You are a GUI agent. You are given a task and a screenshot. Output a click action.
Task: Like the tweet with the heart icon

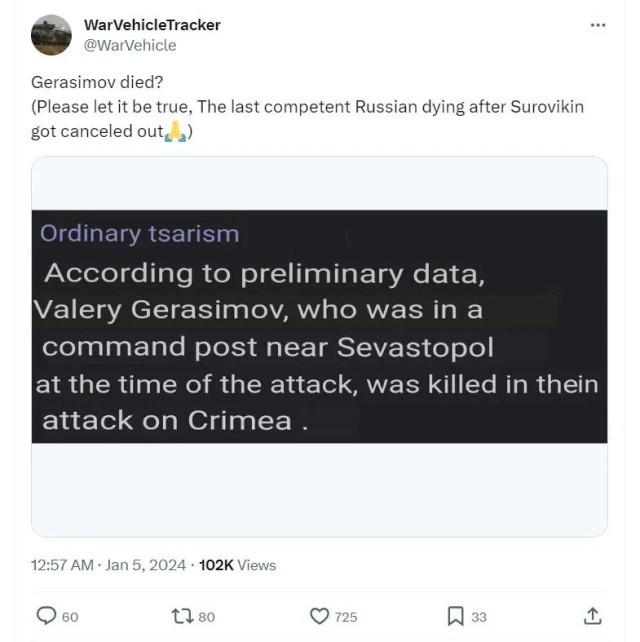click(x=320, y=616)
